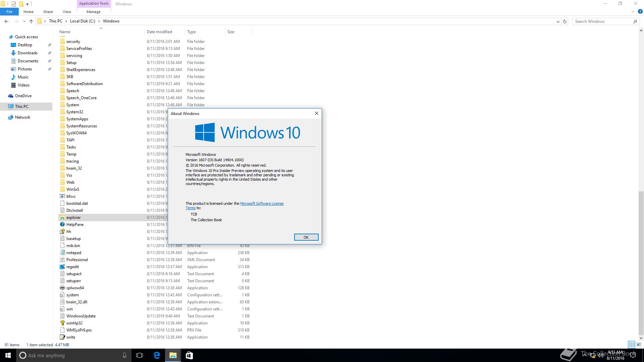Select the explorer application icon
The height and width of the screenshot is (362, 644).
click(62, 218)
